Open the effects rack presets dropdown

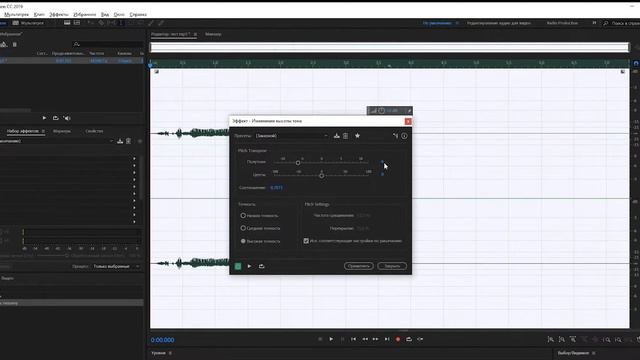(x=111, y=141)
